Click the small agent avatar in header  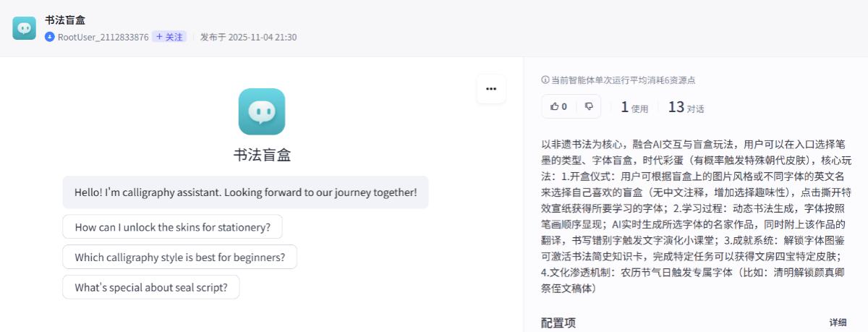24,27
